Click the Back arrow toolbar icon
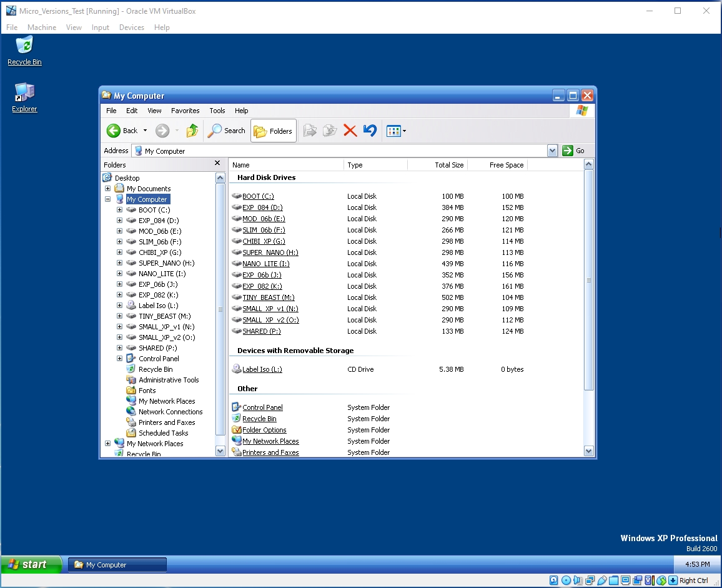Viewport: 722px width, 588px height. [113, 131]
